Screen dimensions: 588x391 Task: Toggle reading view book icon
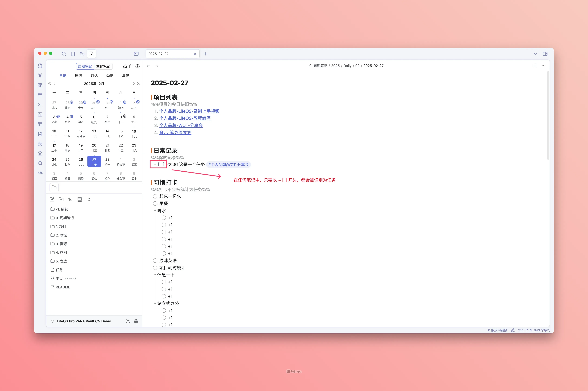535,66
